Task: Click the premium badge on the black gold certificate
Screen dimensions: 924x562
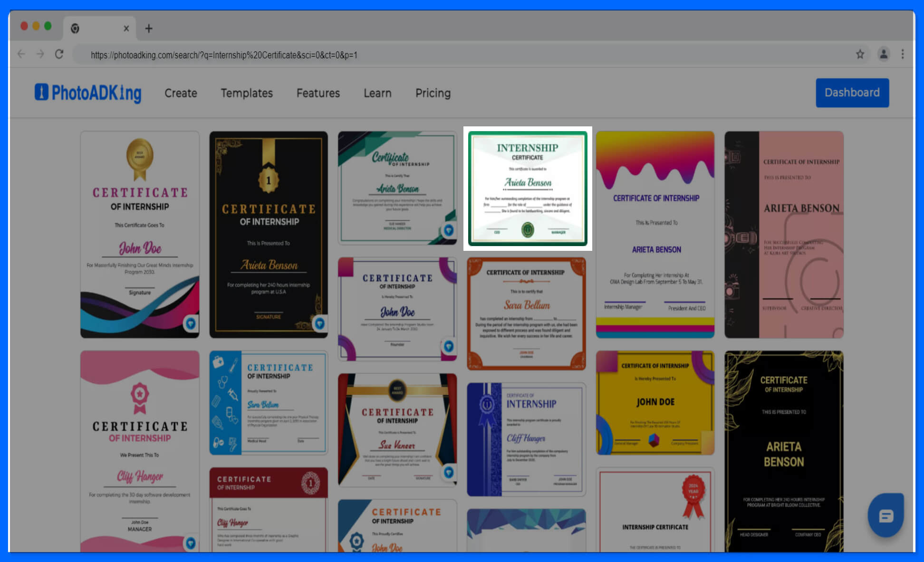Action: click(320, 324)
